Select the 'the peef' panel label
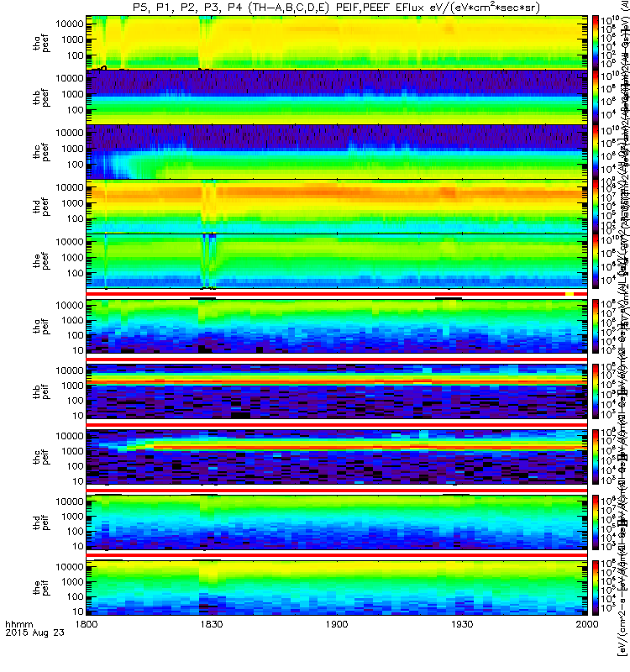Screen dimensions: 630x672 [x=41, y=261]
